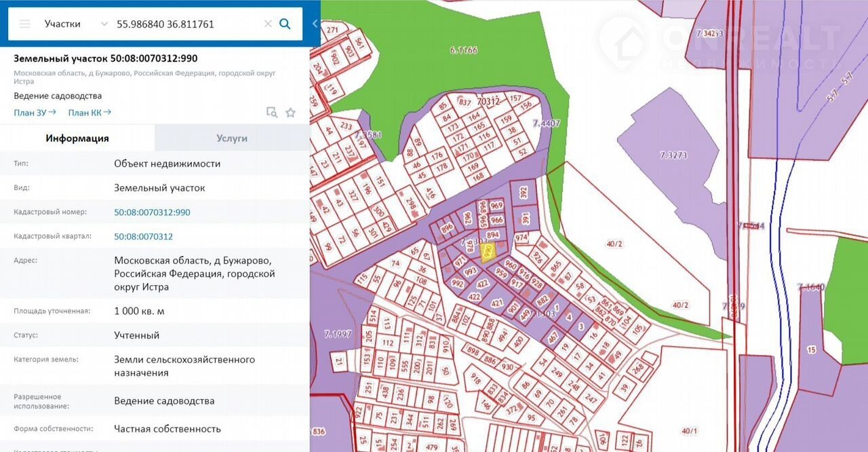Click the magnifier search icon
This screenshot has width=868, height=452.
click(285, 24)
